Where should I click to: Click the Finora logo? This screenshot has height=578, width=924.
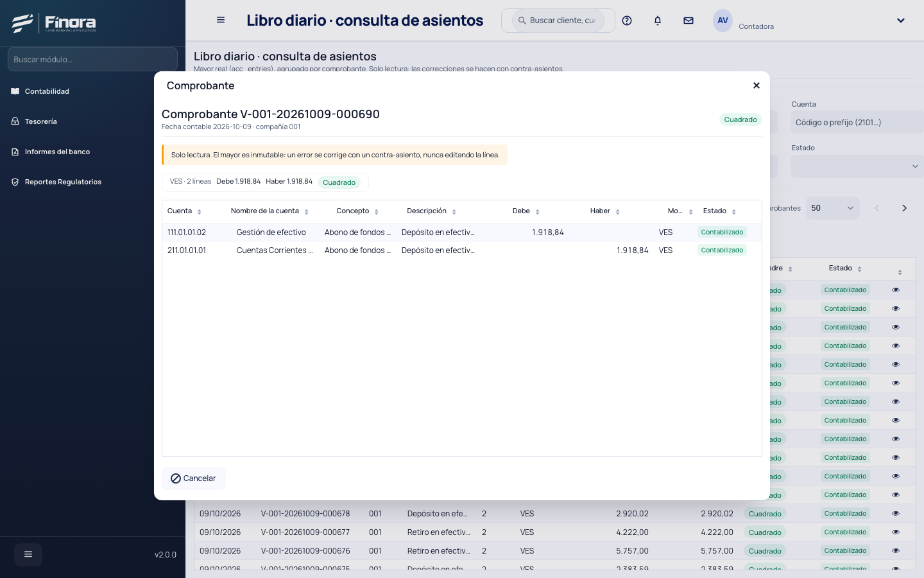(54, 23)
